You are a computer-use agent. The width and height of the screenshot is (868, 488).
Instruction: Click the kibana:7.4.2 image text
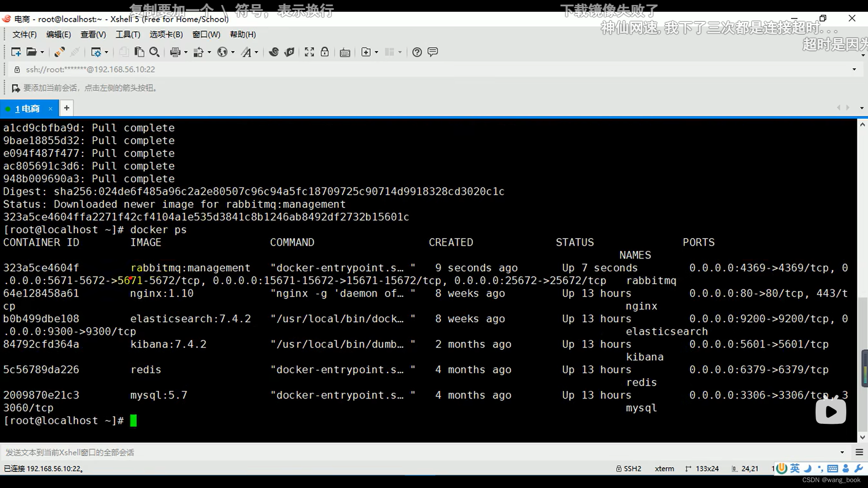tap(168, 344)
